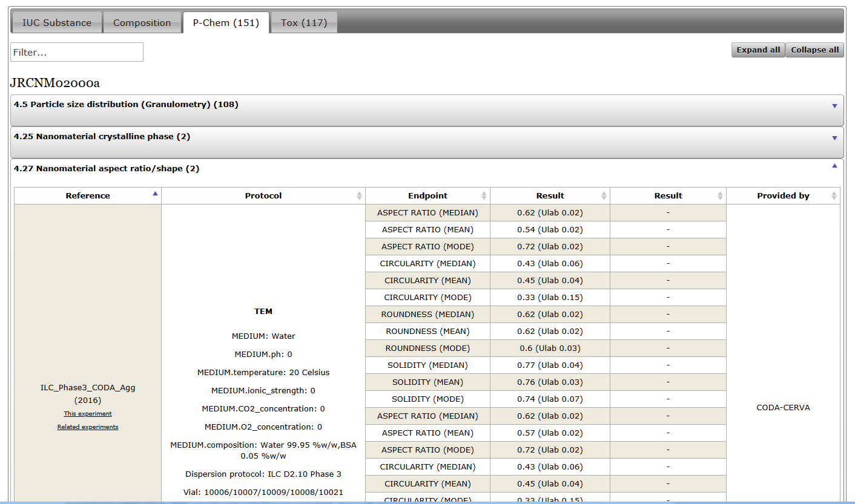Viewport: 855px width, 504px height.
Task: Expand Nanomaterial crystalline phase section
Action: point(834,138)
